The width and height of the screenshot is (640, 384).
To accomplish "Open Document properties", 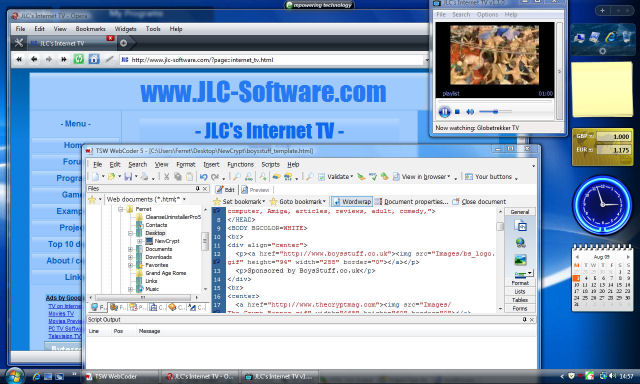I will [411, 201].
